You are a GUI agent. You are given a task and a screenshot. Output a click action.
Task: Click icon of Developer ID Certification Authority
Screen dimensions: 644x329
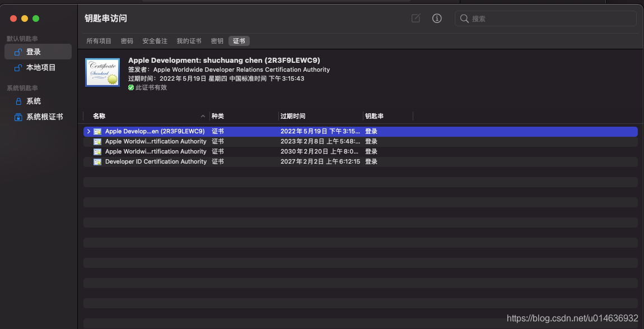(x=97, y=161)
